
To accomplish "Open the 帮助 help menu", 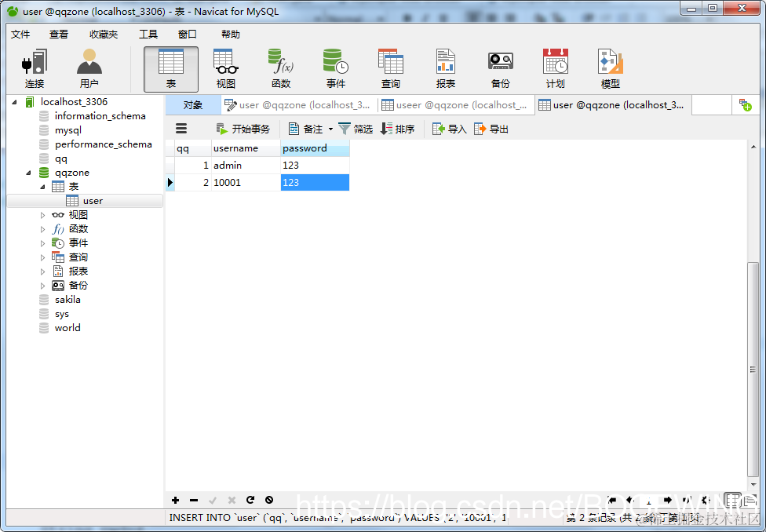I will coord(231,35).
